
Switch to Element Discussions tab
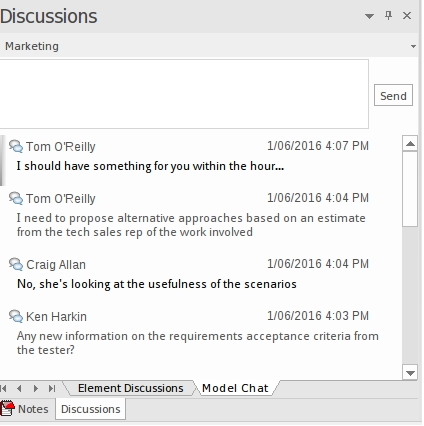pos(130,388)
